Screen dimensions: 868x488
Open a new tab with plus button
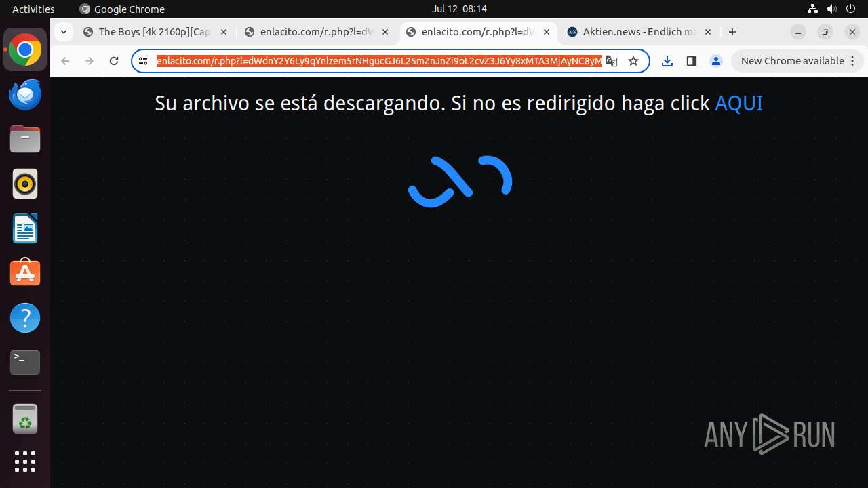(732, 32)
